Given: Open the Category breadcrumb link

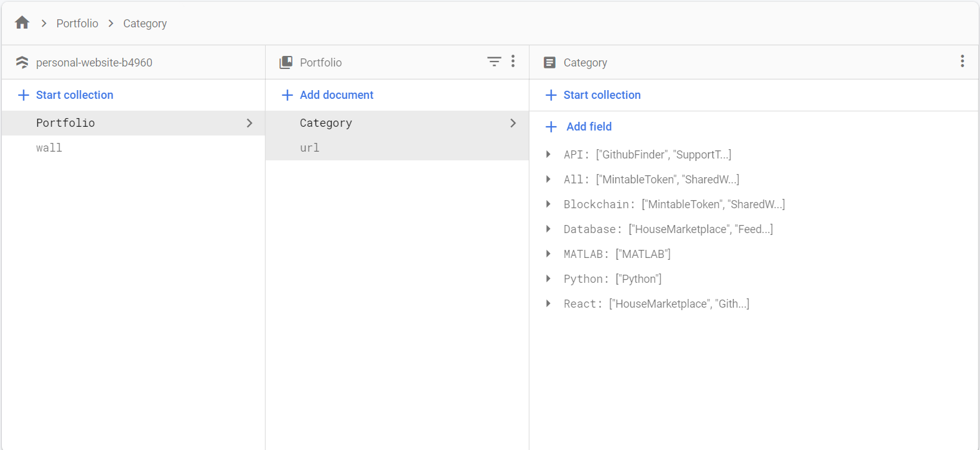Looking at the screenshot, I should (x=145, y=24).
